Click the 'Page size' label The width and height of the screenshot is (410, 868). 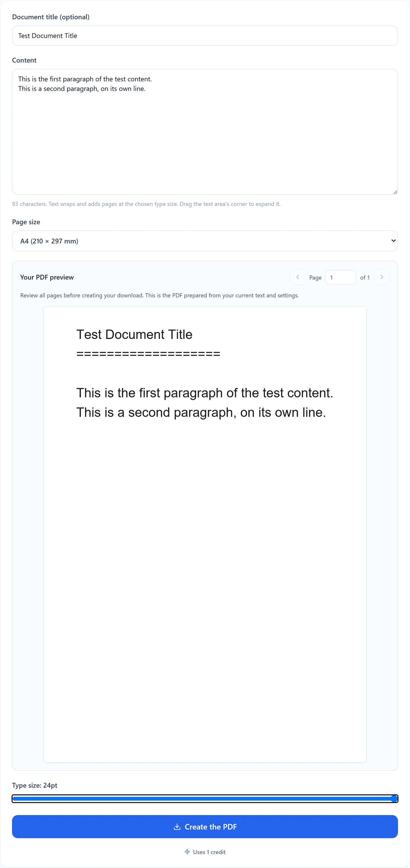click(26, 222)
